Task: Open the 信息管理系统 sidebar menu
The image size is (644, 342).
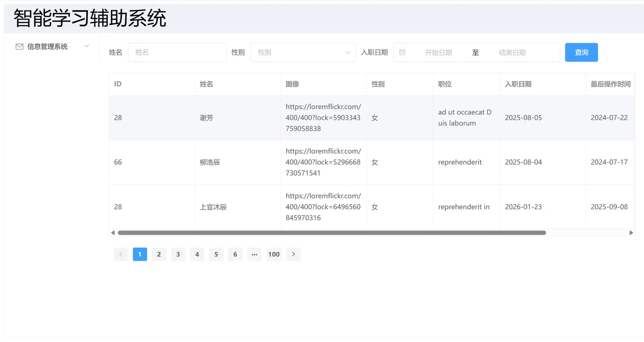Action: point(52,46)
